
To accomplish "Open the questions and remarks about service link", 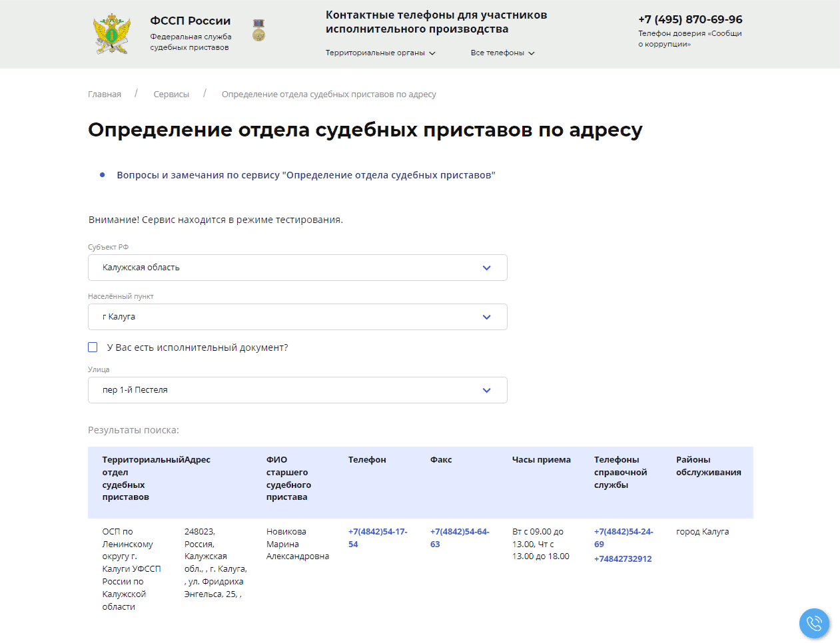I will [x=306, y=175].
